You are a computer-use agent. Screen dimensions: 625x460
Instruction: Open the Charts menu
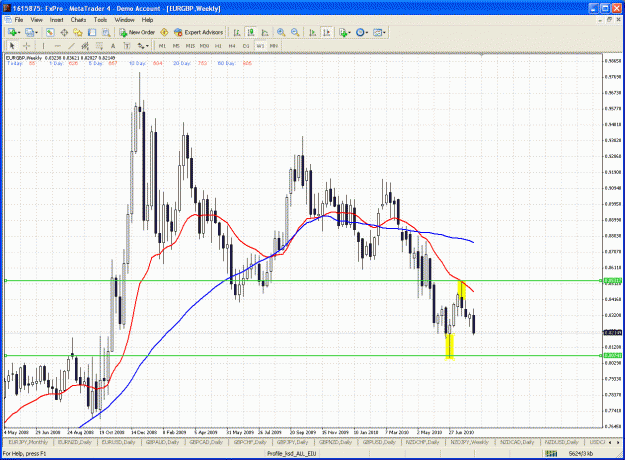78,20
